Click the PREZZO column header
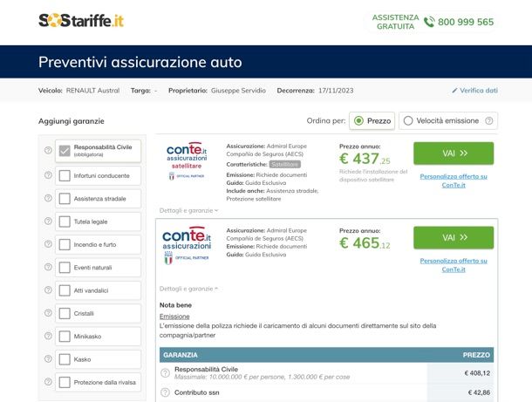 pyautogui.click(x=476, y=355)
